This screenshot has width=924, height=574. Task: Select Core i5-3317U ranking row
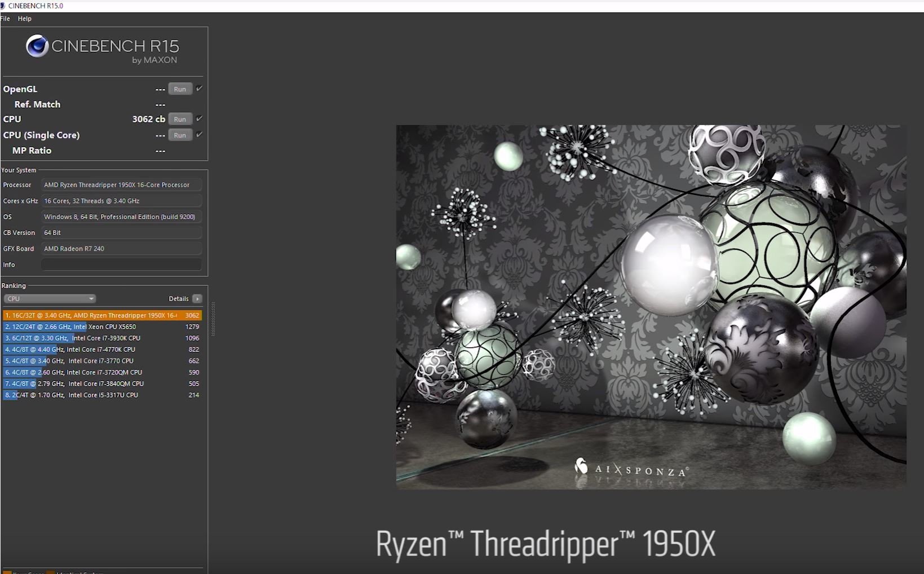pos(102,395)
